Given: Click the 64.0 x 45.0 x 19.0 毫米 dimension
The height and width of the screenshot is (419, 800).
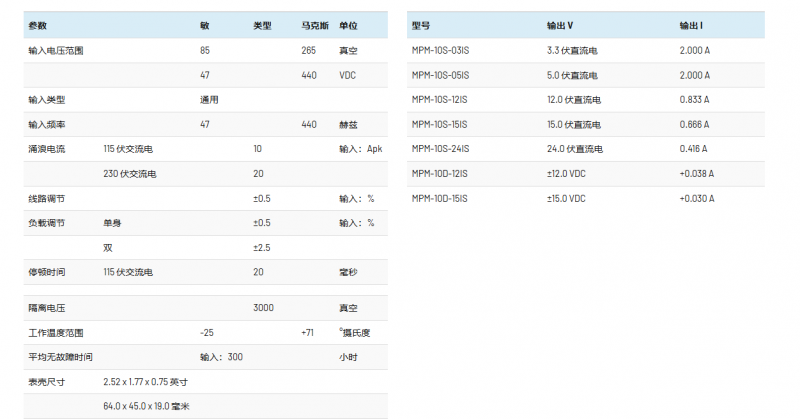Looking at the screenshot, I should (146, 406).
